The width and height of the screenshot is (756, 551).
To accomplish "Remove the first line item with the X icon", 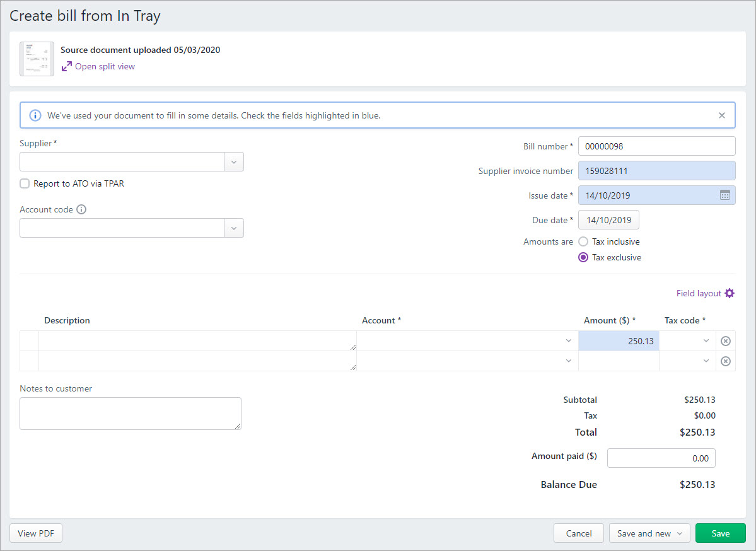I will pos(725,340).
